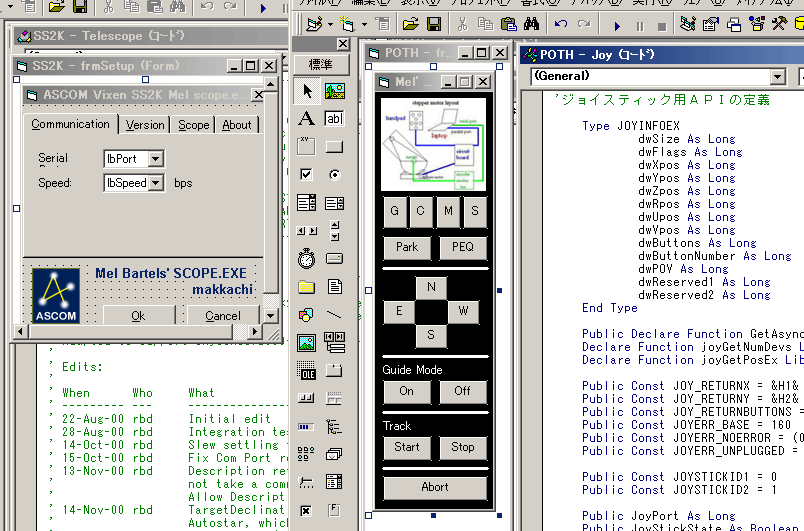The height and width of the screenshot is (531, 804).
Task: Pick the Label (A) control tool
Action: (307, 118)
